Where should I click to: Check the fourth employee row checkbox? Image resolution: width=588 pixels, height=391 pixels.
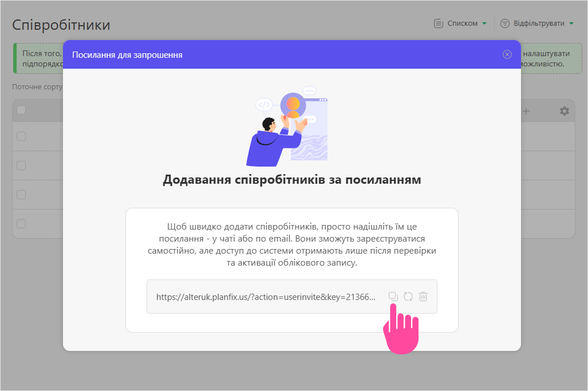pyautogui.click(x=21, y=223)
